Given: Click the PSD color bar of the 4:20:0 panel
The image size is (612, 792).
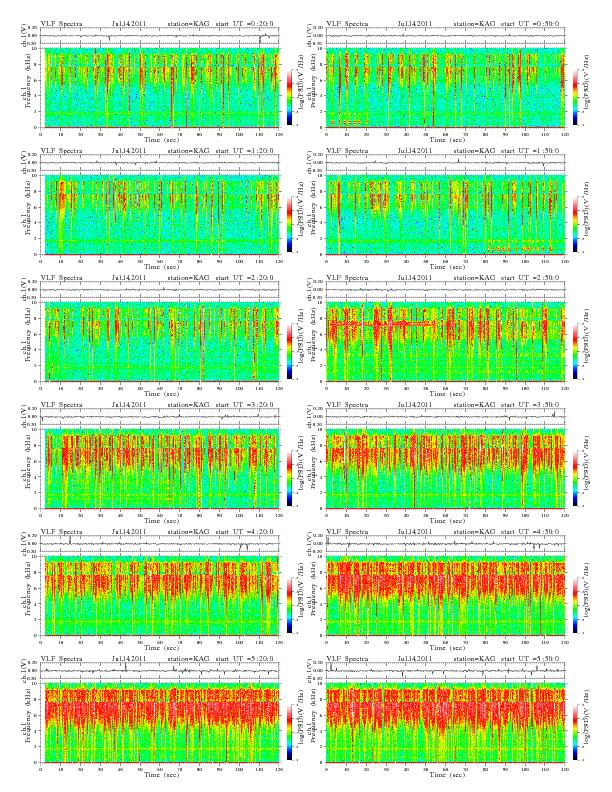Looking at the screenshot, I should click(x=289, y=605).
